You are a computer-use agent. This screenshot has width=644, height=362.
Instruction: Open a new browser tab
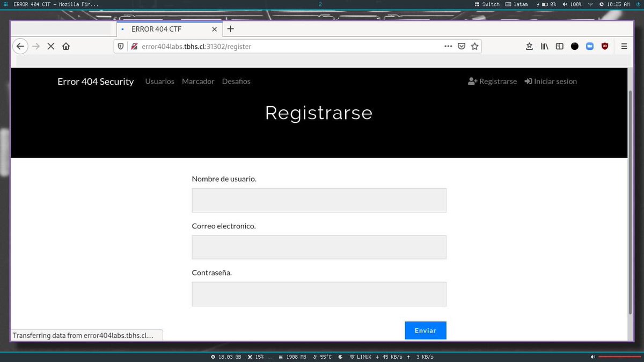tap(230, 29)
